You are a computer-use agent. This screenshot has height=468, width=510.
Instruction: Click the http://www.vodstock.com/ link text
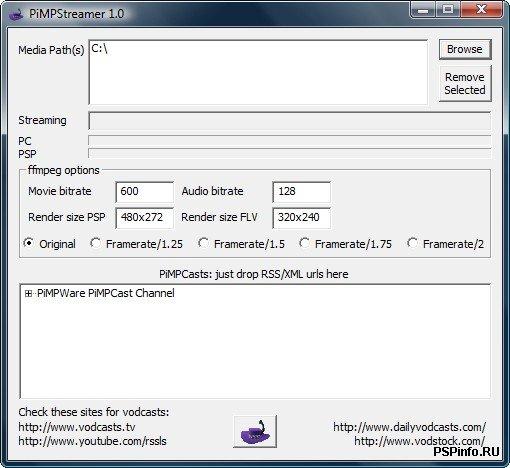tap(420, 441)
